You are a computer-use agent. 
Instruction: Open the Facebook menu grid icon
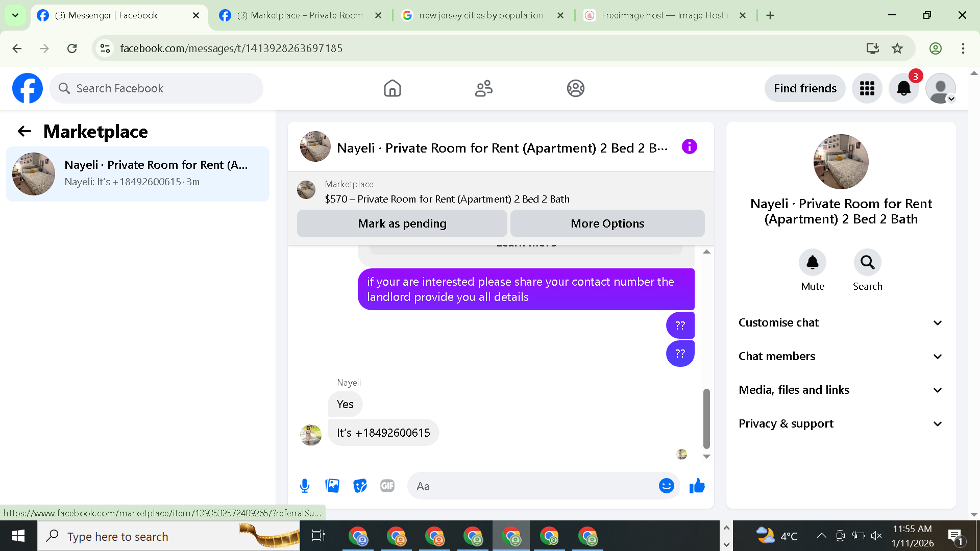[867, 88]
